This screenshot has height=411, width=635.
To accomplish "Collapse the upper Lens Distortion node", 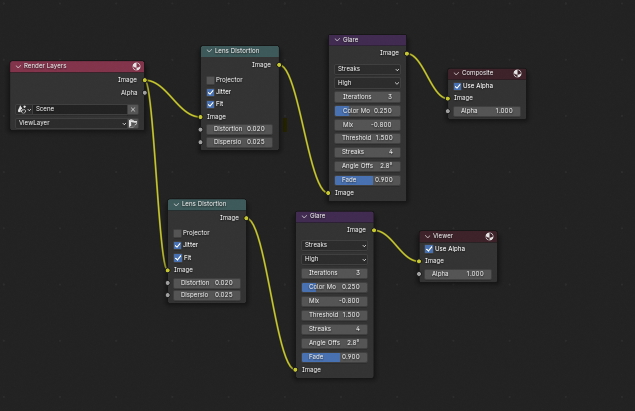I will click(x=209, y=51).
